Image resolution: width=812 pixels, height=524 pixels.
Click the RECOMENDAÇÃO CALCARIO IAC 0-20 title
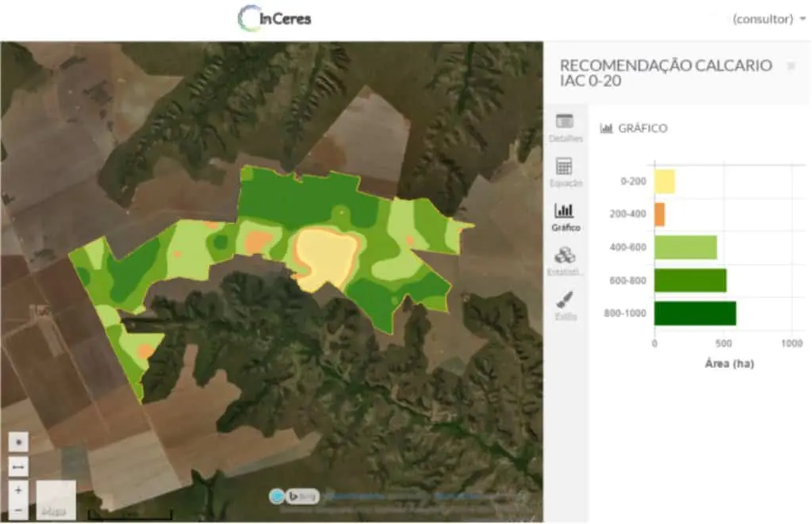click(x=666, y=73)
